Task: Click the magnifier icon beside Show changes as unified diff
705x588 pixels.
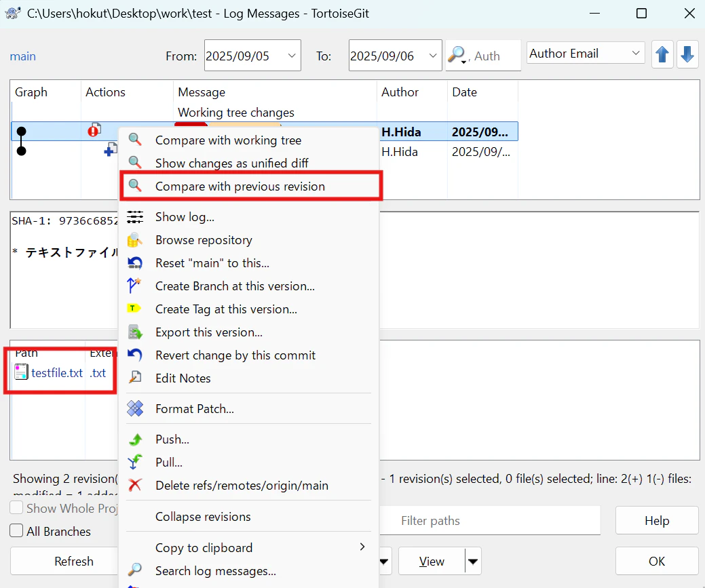Action: tap(135, 162)
